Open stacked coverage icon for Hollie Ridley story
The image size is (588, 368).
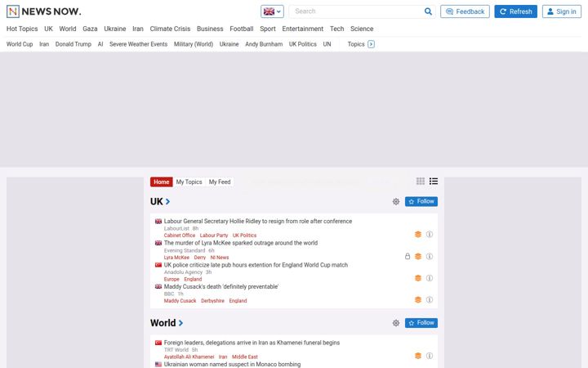[x=418, y=235]
